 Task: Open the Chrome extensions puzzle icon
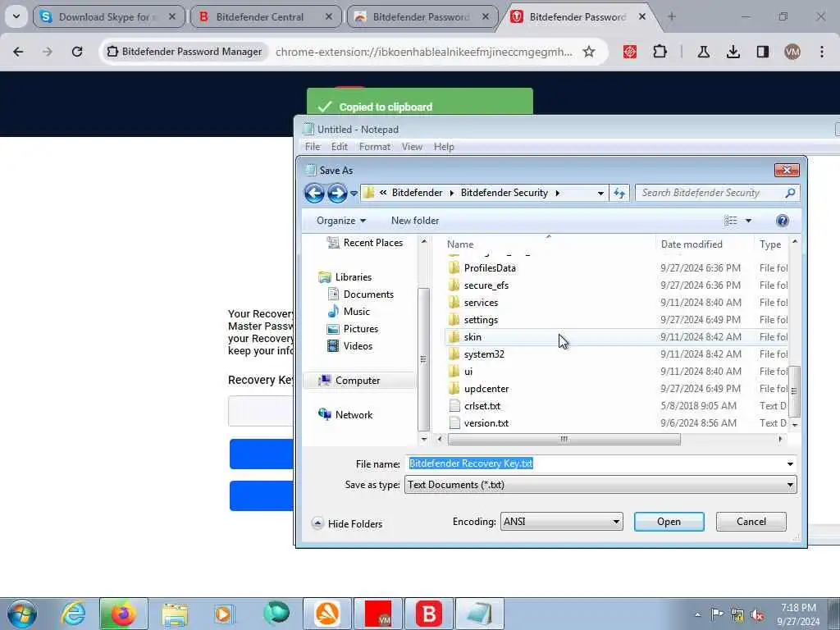[x=660, y=52]
